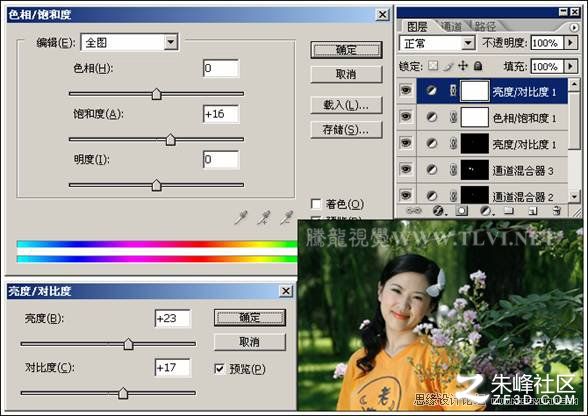588x416 pixels.
Task: Click the create new group folder icon
Action: pos(509,210)
